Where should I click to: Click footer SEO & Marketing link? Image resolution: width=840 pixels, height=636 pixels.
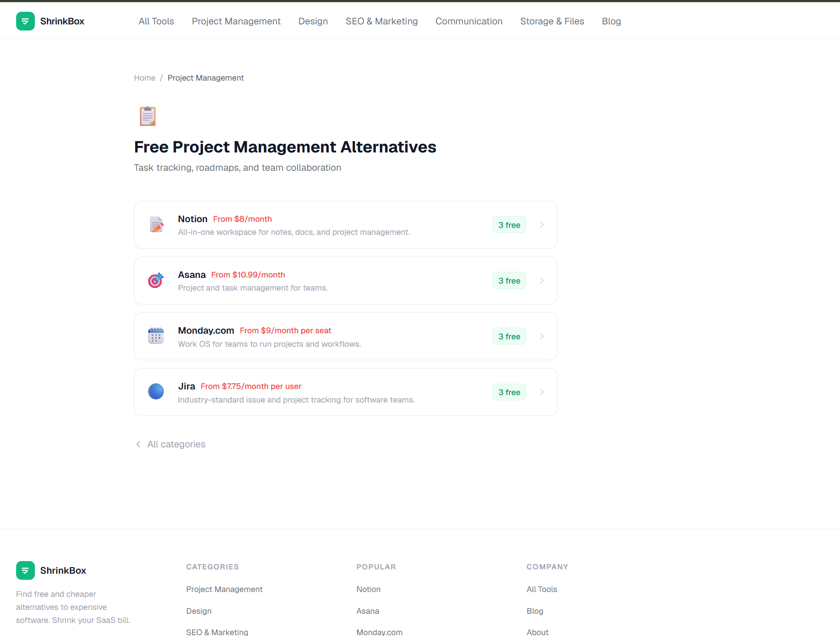(217, 632)
